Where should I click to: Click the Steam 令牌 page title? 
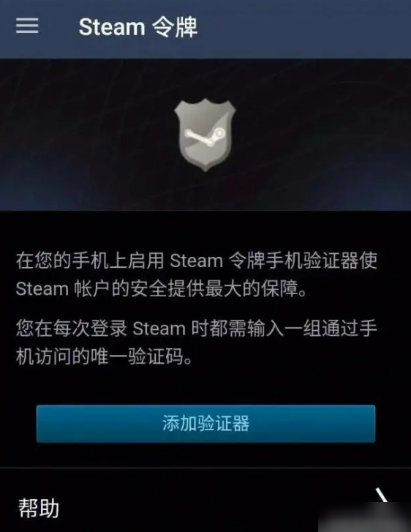point(138,27)
